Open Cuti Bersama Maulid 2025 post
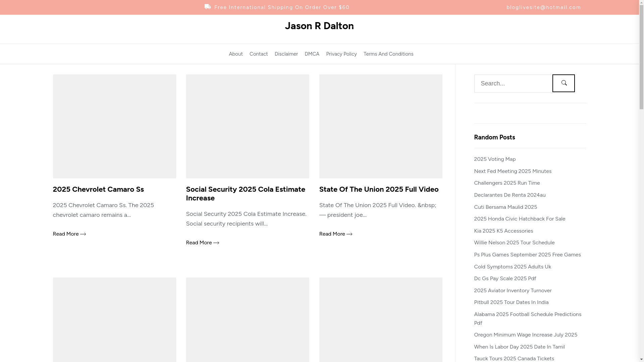Image resolution: width=644 pixels, height=362 pixels. (505, 207)
